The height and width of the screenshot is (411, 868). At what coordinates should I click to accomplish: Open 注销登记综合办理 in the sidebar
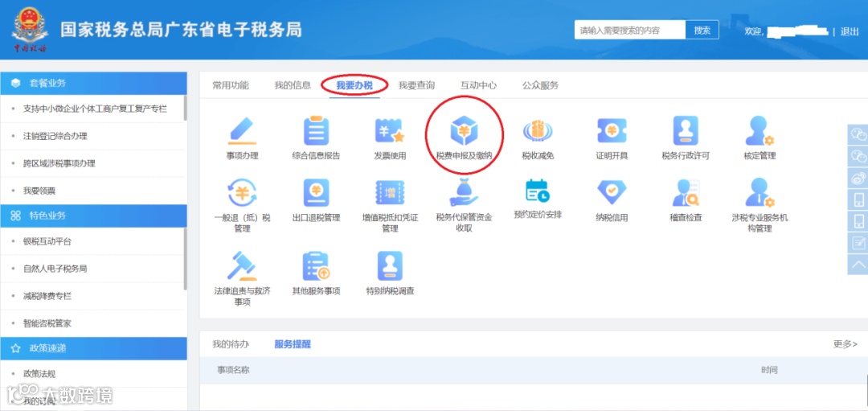tap(55, 136)
